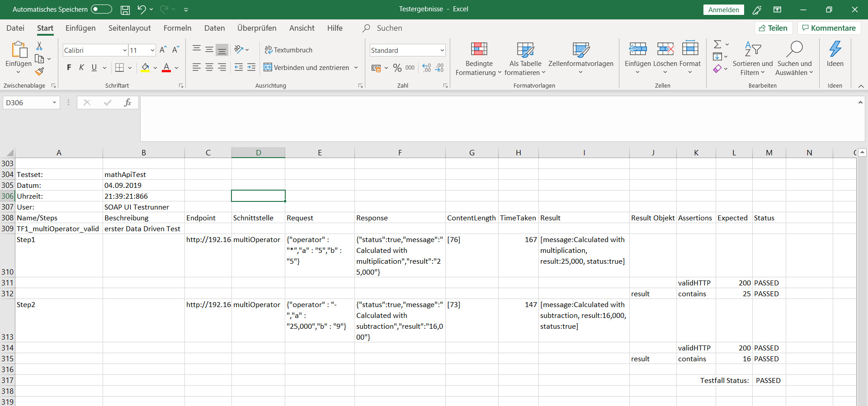
Task: Switch to Einfügen ribbon tab
Action: click(x=80, y=28)
